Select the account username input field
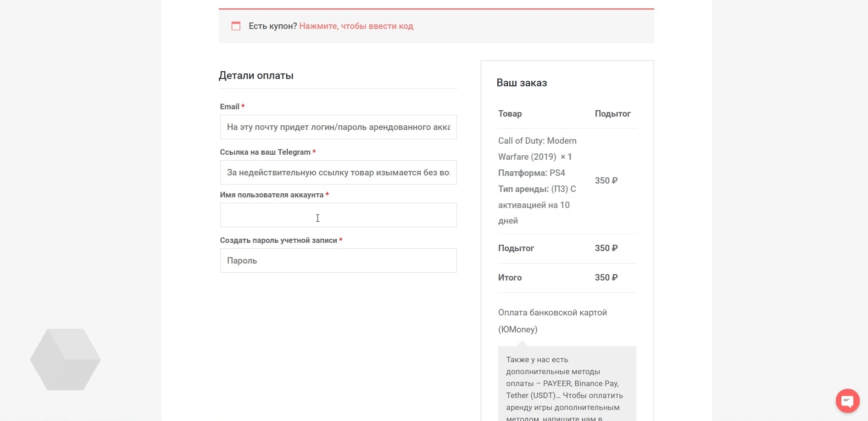The image size is (868, 421). (339, 215)
